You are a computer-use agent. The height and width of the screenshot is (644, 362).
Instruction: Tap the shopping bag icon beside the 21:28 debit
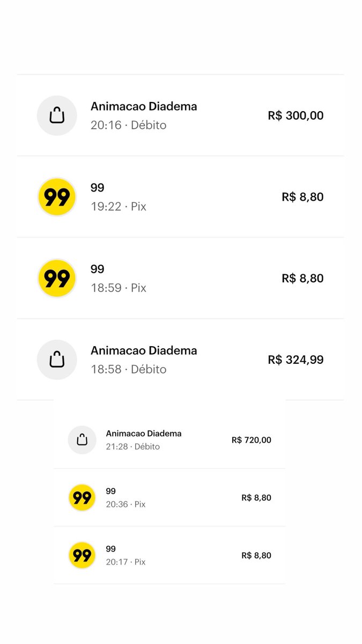[82, 440]
